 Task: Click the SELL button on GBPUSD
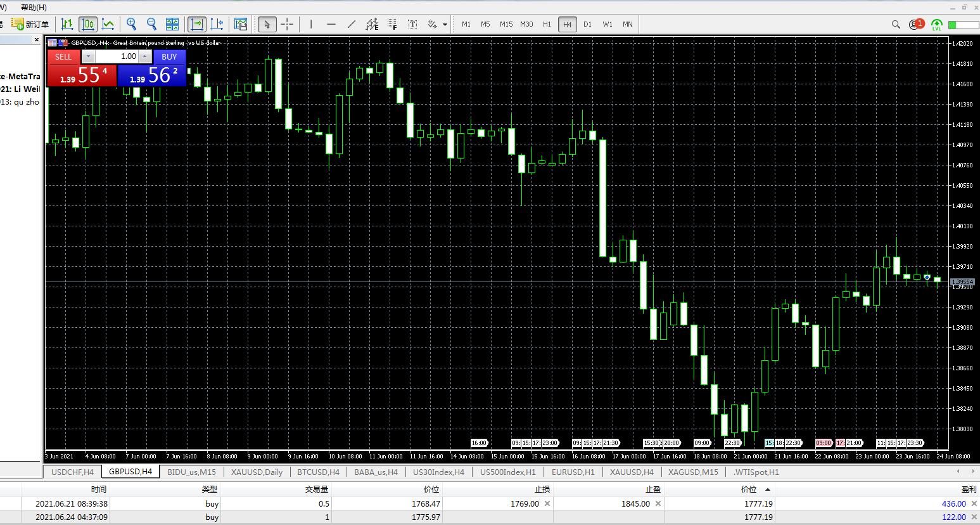tap(63, 56)
